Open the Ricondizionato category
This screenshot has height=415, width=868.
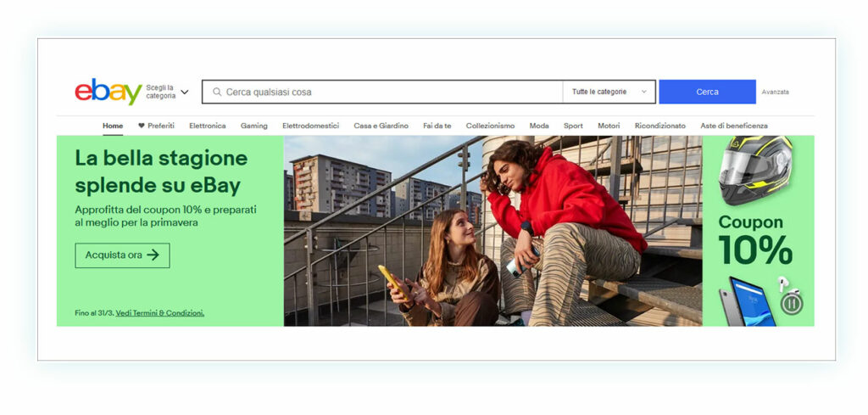coord(659,126)
